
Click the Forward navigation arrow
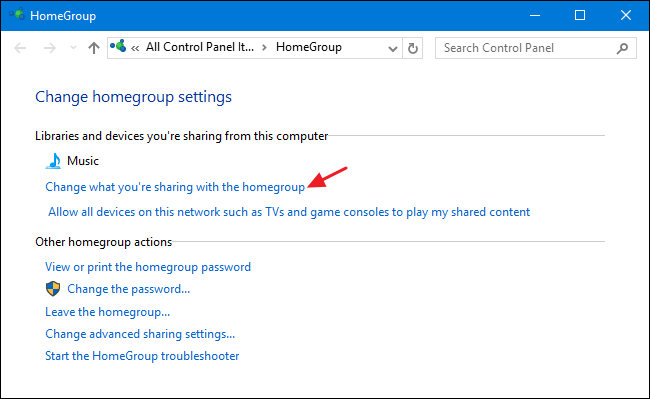(x=50, y=48)
